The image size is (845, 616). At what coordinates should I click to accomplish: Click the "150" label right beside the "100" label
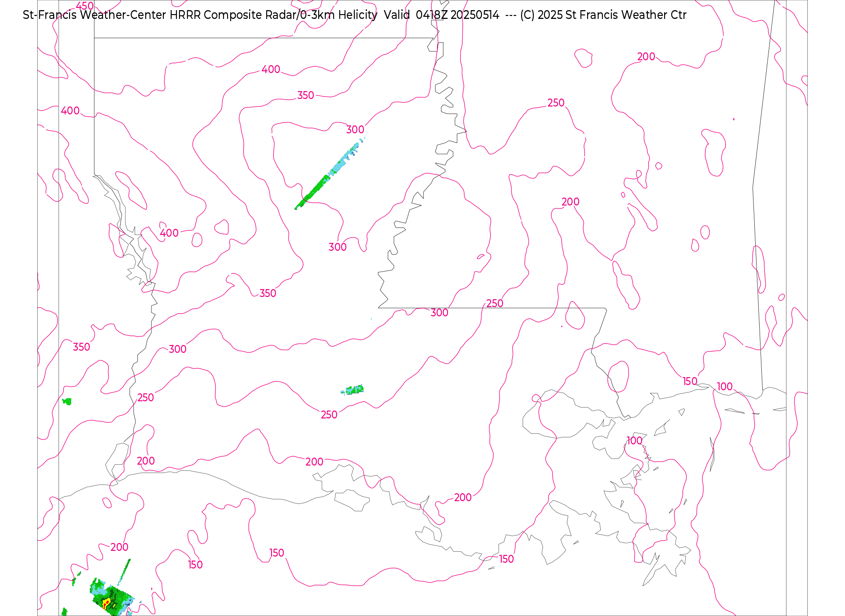pyautogui.click(x=690, y=381)
